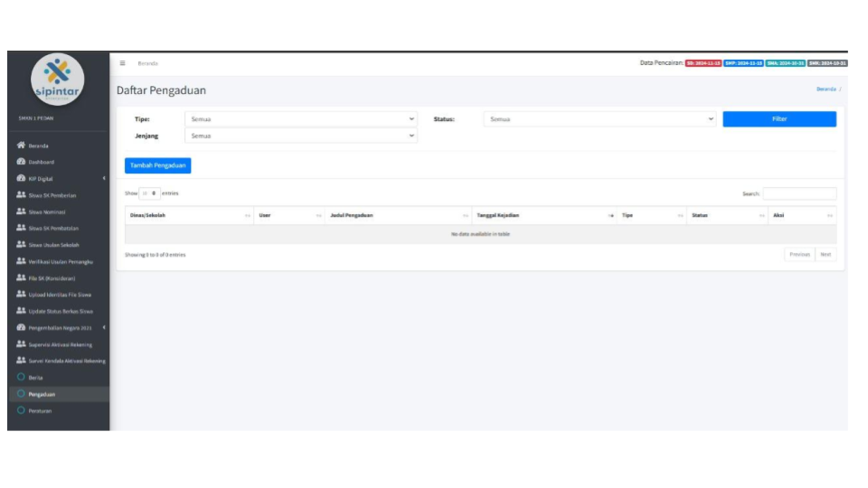The height and width of the screenshot is (488, 868).
Task: Click the Siswa Usulan Sekolah users icon
Action: click(21, 244)
